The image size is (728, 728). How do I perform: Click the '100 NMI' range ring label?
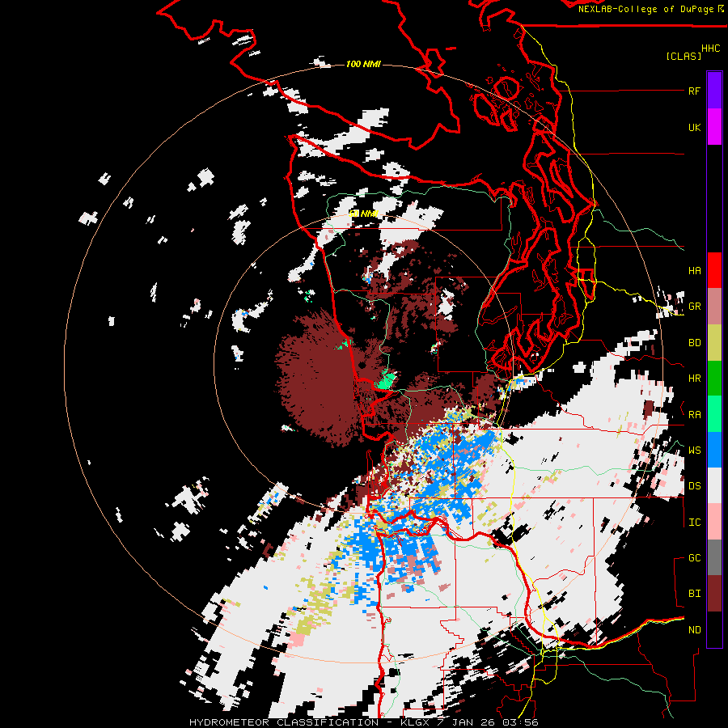(363, 64)
